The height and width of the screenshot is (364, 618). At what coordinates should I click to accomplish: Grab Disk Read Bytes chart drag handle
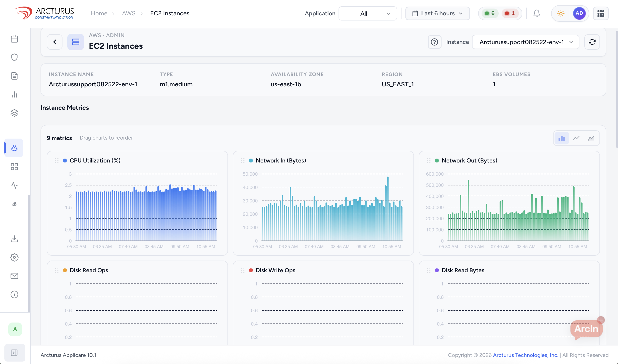428,270
